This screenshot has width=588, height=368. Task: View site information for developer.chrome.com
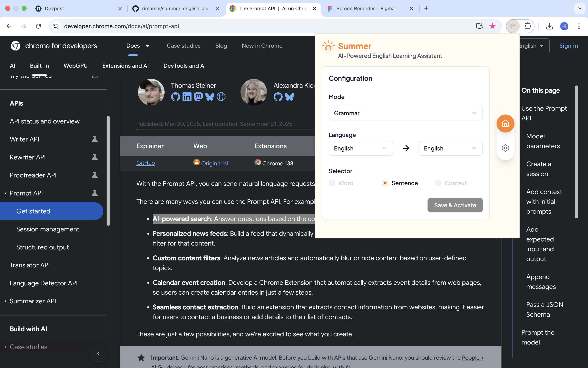(56, 26)
